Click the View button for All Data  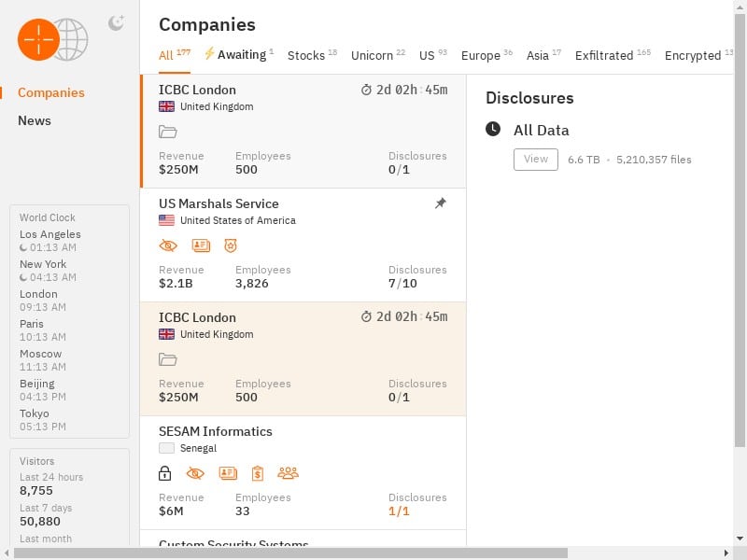(x=536, y=160)
